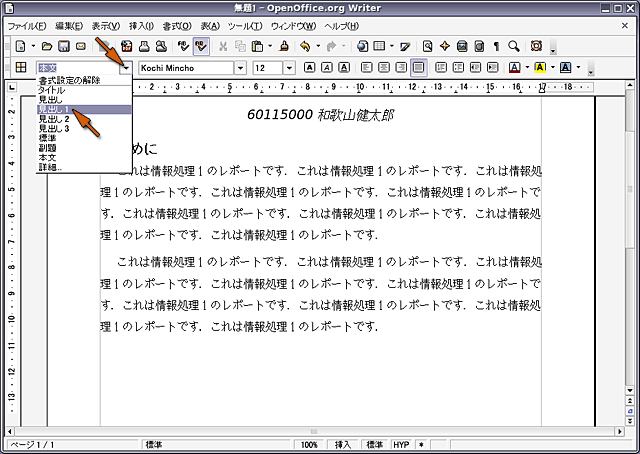Viewport: 640px width, 454px height.
Task: Open the Help lifebuoy icon
Action: point(536,46)
